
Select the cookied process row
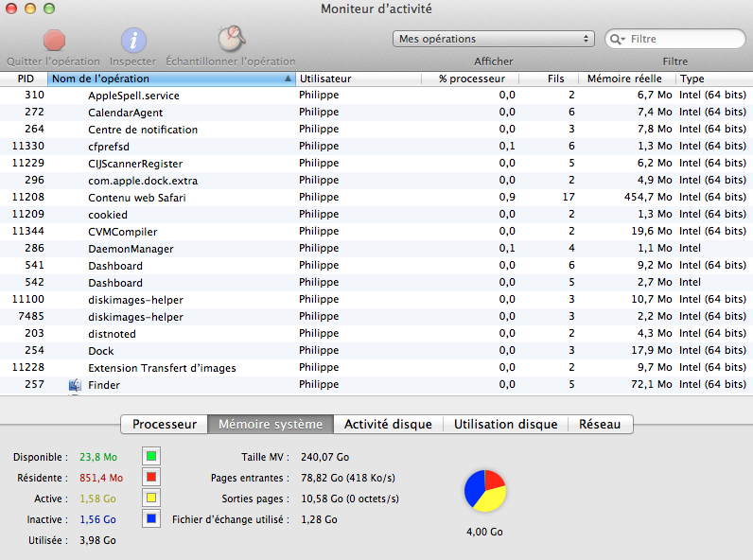pyautogui.click(x=376, y=214)
